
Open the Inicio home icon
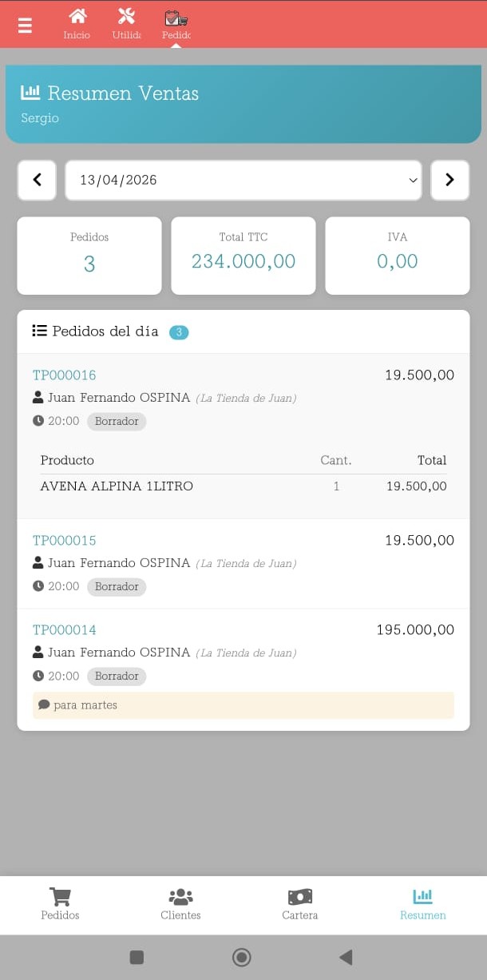tap(77, 17)
